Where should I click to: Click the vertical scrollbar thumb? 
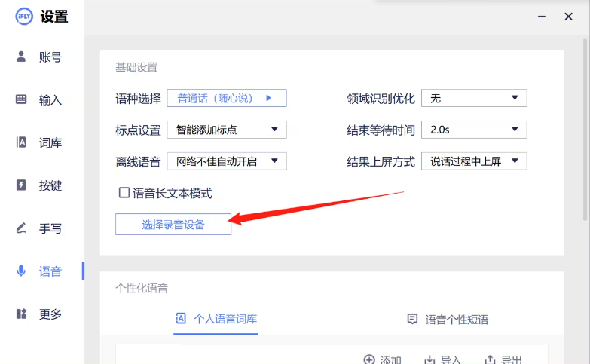point(585,130)
